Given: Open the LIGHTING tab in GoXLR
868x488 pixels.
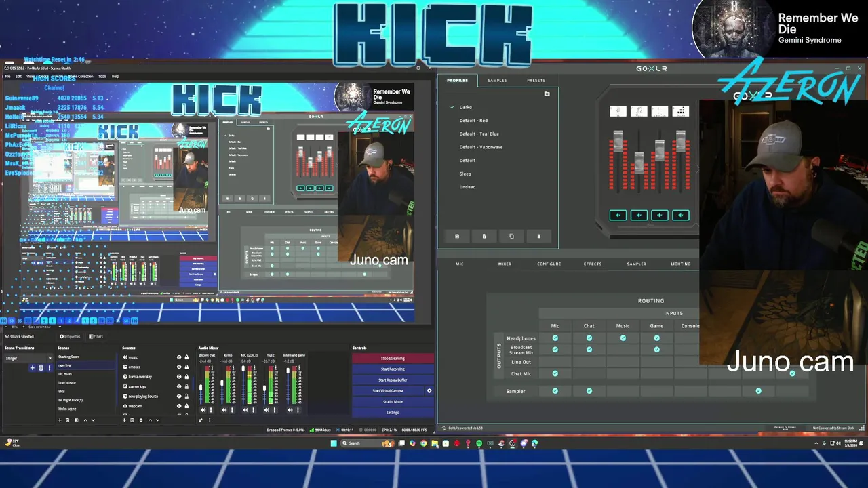Looking at the screenshot, I should [x=681, y=264].
